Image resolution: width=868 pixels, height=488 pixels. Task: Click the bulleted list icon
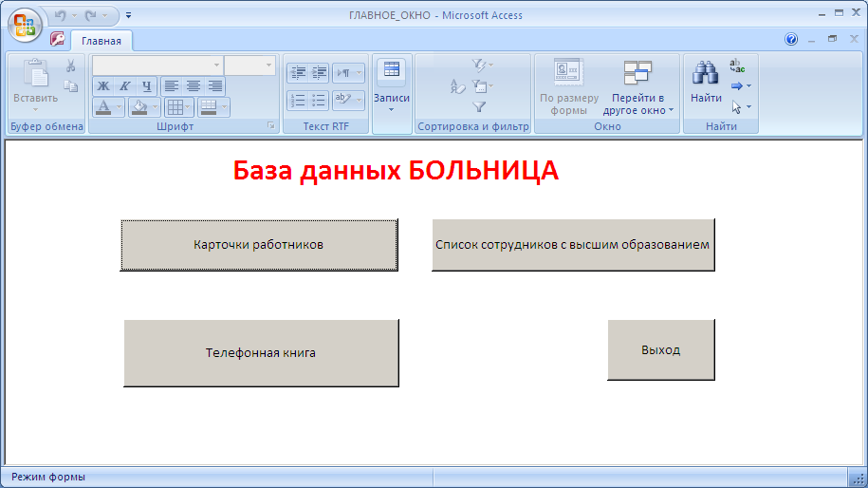point(319,101)
